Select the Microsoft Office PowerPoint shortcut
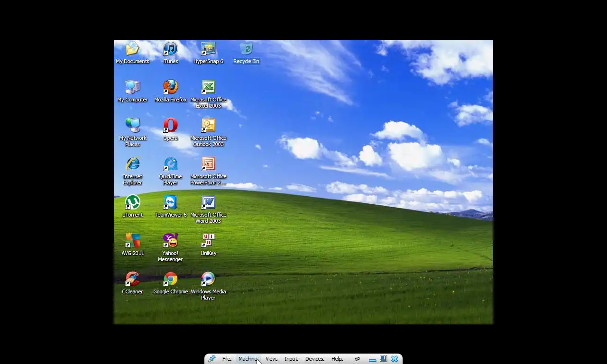This screenshot has height=364, width=607. [208, 171]
